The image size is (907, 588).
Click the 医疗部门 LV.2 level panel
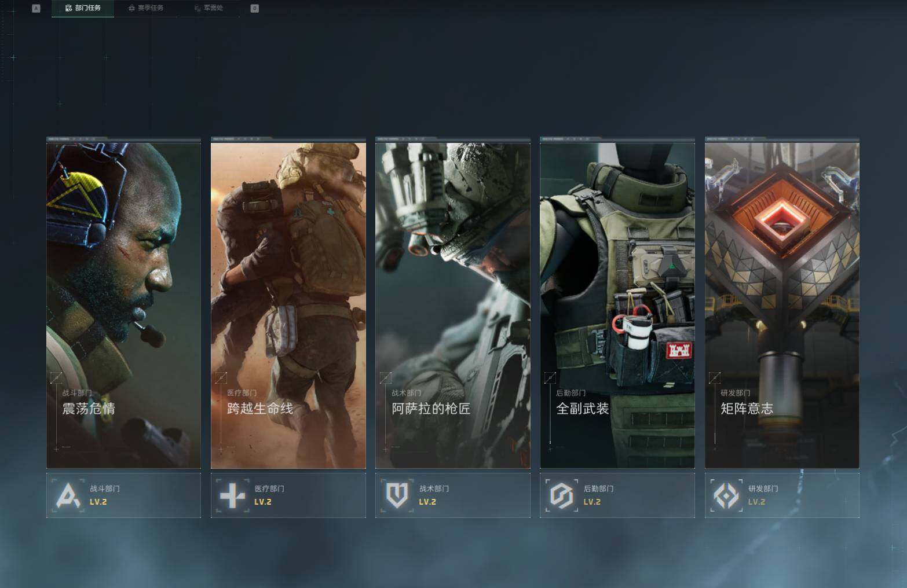288,495
